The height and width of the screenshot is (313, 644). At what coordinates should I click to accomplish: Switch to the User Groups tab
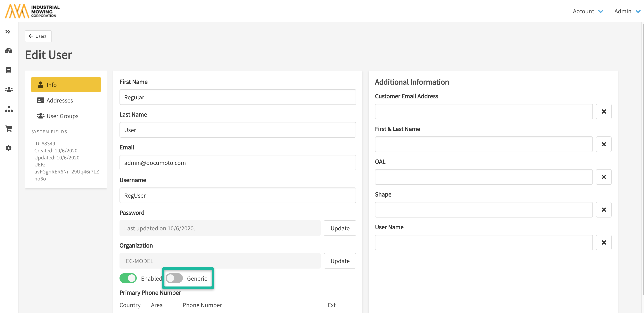[x=62, y=116]
